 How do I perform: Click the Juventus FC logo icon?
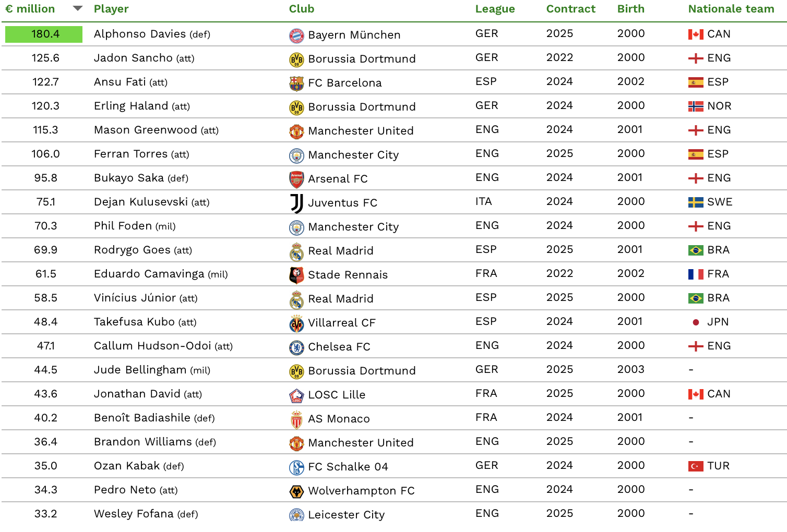tap(296, 203)
